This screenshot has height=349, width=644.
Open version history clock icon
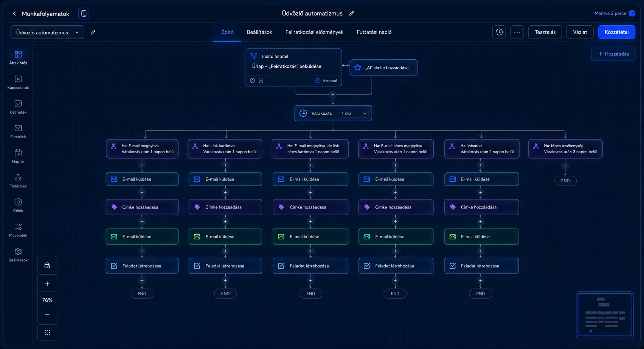[x=499, y=32]
